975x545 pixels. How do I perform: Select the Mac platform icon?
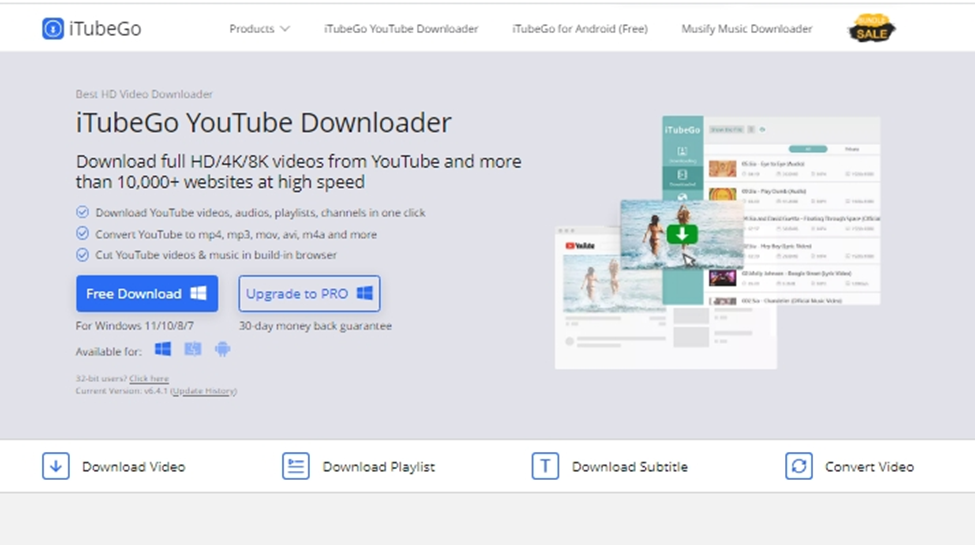(x=193, y=349)
